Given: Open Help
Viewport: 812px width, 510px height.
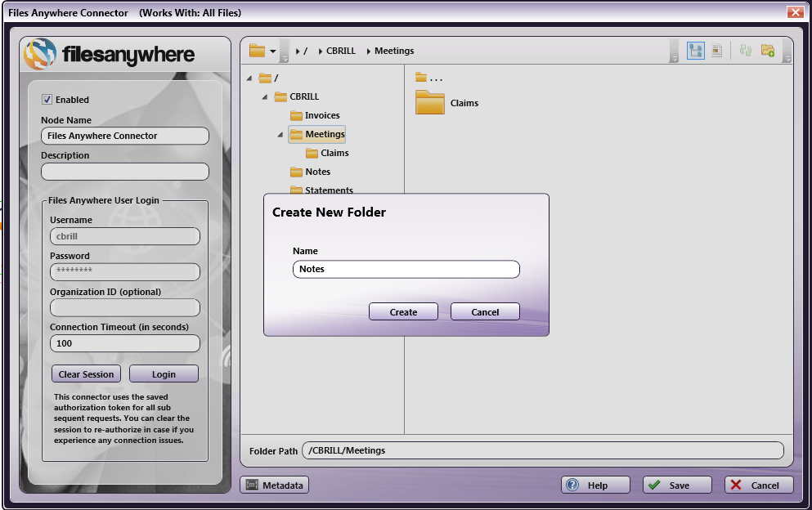Looking at the screenshot, I should [x=595, y=485].
